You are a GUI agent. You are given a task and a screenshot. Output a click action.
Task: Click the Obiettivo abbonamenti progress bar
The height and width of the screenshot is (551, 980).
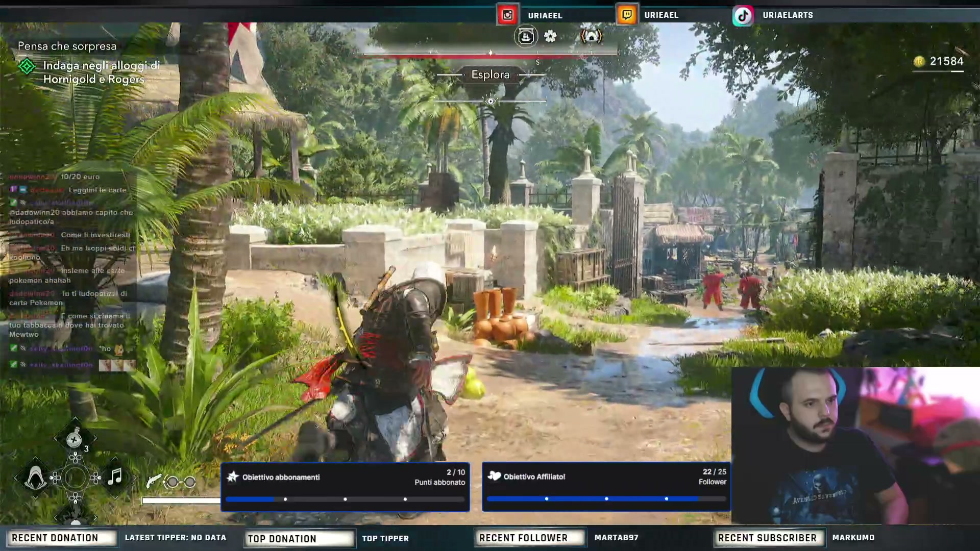point(345,499)
